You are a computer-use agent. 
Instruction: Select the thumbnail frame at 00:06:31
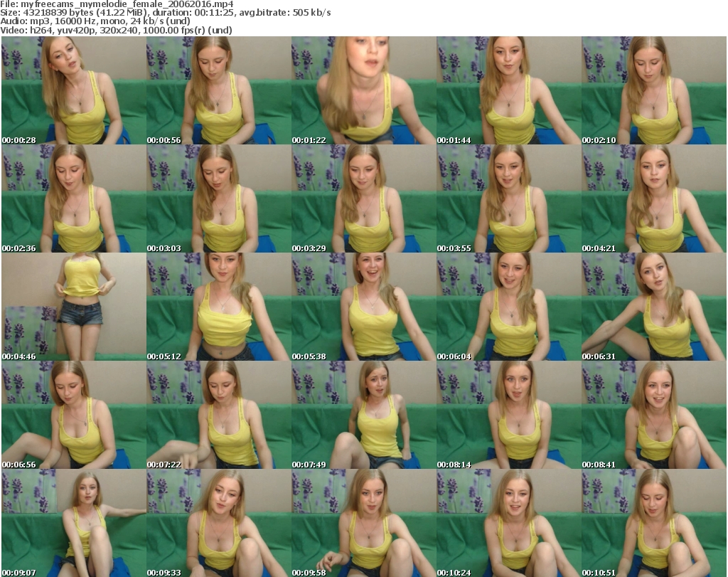[x=654, y=307]
